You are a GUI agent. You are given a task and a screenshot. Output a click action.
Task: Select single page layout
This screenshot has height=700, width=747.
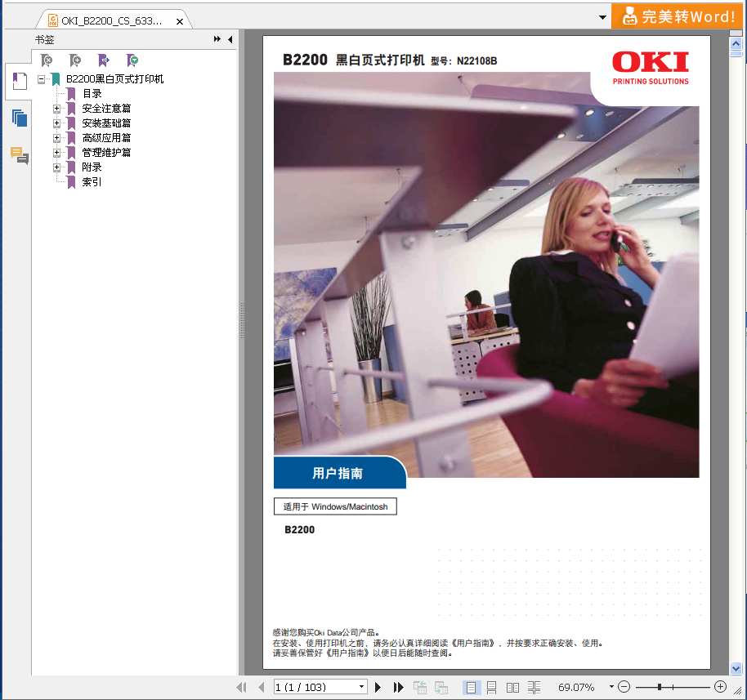(471, 687)
